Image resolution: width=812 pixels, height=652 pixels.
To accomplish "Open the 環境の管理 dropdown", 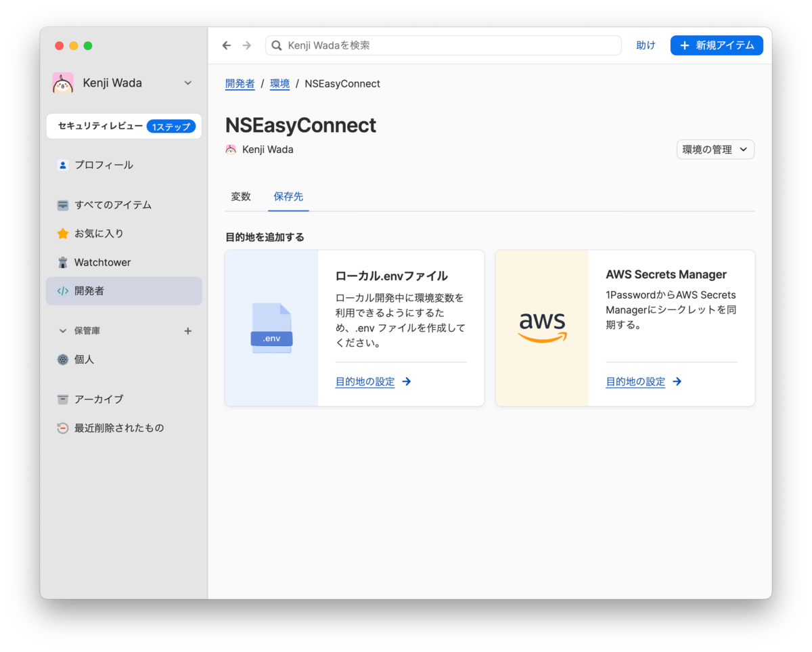I will pos(715,150).
